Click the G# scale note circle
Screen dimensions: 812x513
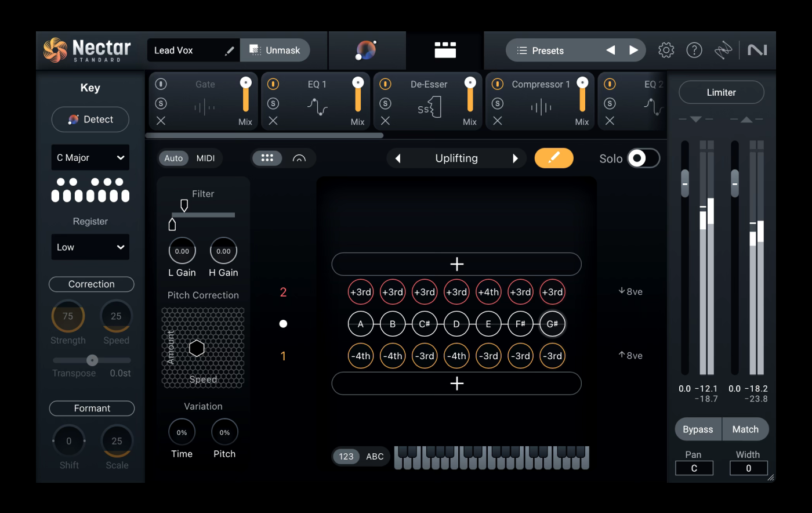[552, 324]
